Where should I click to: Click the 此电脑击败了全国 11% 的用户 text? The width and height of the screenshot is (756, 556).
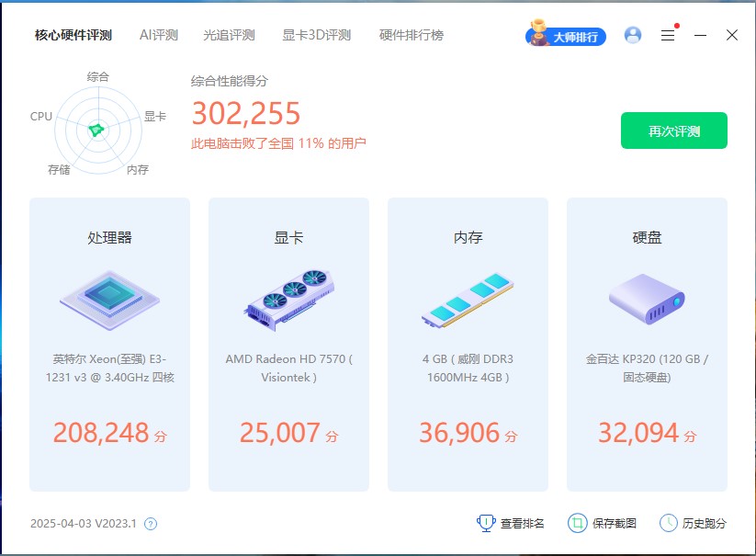[x=278, y=143]
